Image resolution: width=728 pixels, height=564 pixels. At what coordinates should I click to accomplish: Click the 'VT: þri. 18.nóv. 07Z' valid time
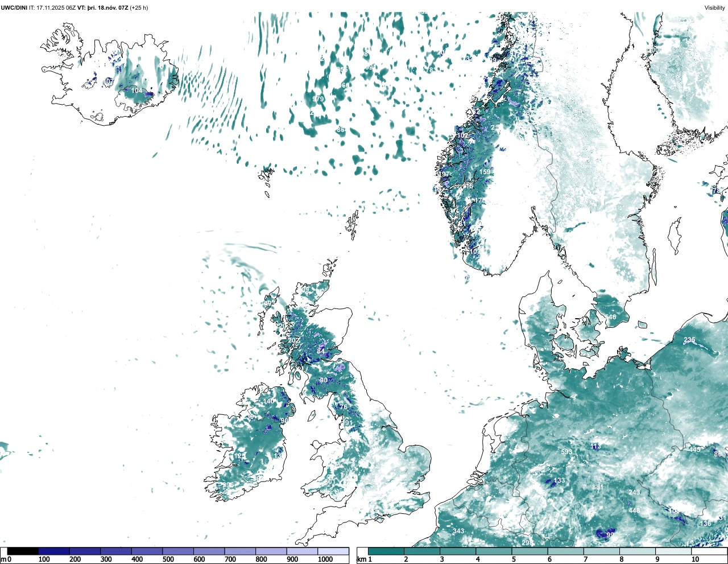pos(103,8)
